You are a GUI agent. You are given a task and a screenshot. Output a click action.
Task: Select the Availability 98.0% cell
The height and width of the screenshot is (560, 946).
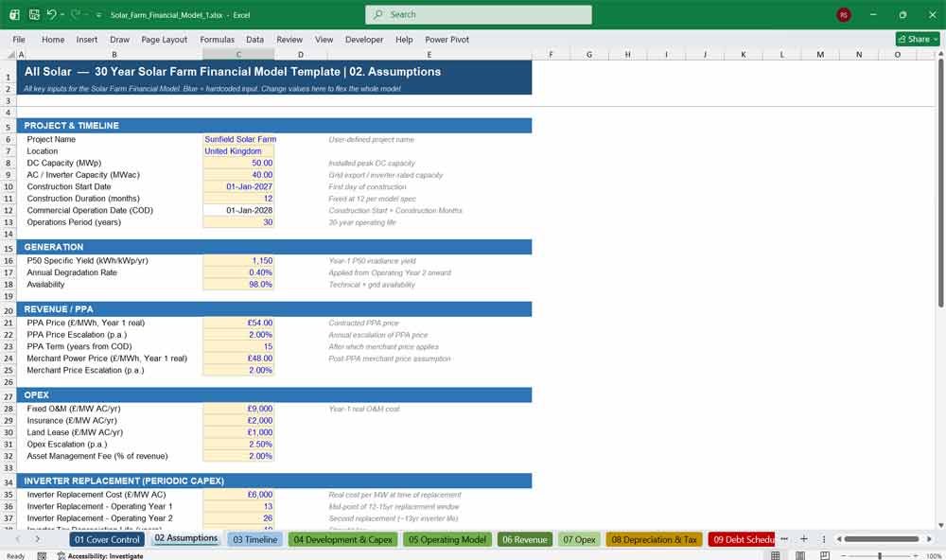(x=238, y=284)
